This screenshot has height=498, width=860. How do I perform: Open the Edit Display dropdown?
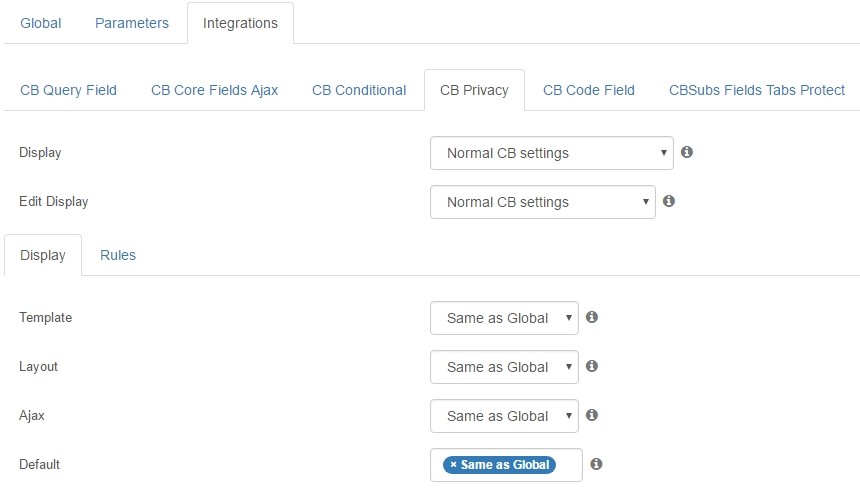[x=543, y=202]
